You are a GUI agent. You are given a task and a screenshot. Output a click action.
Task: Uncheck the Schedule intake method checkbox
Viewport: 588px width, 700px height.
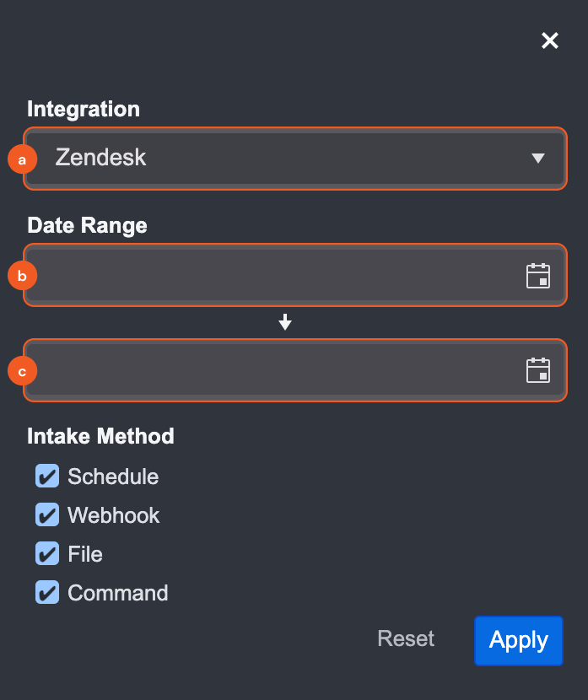click(47, 477)
